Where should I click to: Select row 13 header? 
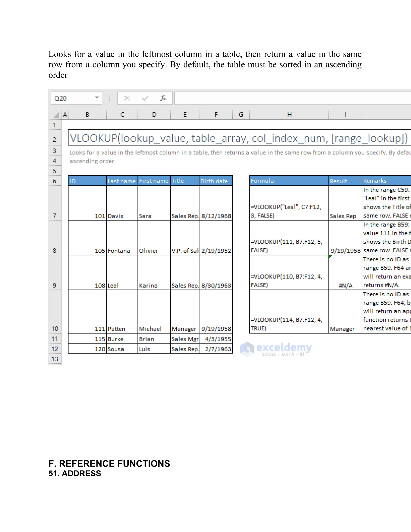[x=55, y=359]
